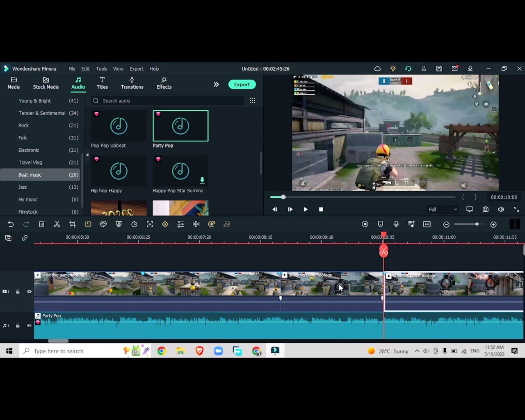Click the Redo arrow icon
The image size is (525, 420).
(x=26, y=224)
